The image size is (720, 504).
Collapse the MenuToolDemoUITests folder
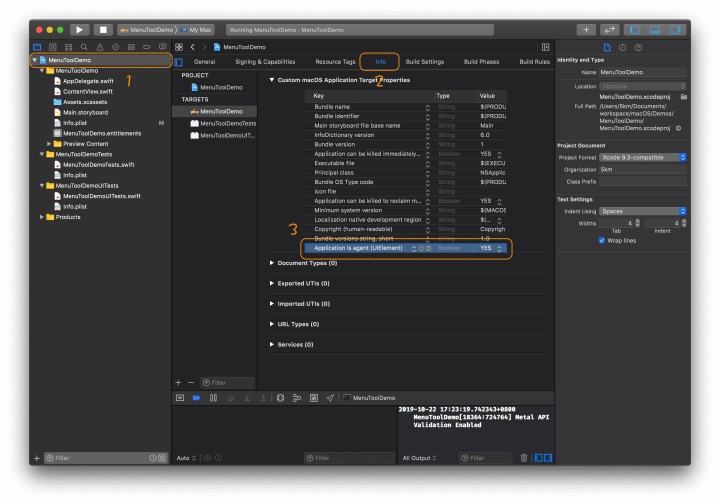coord(41,185)
